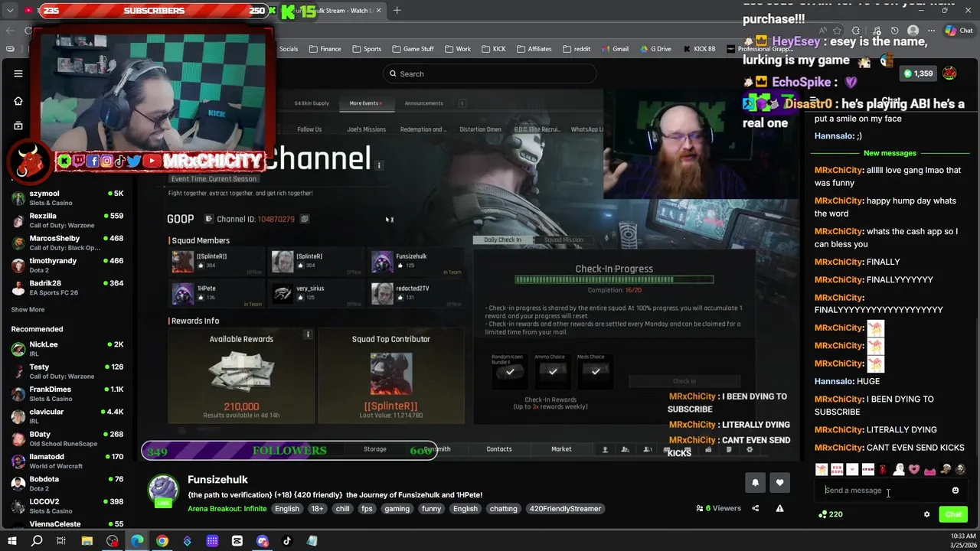Open chat settings gear icon

pos(926,514)
